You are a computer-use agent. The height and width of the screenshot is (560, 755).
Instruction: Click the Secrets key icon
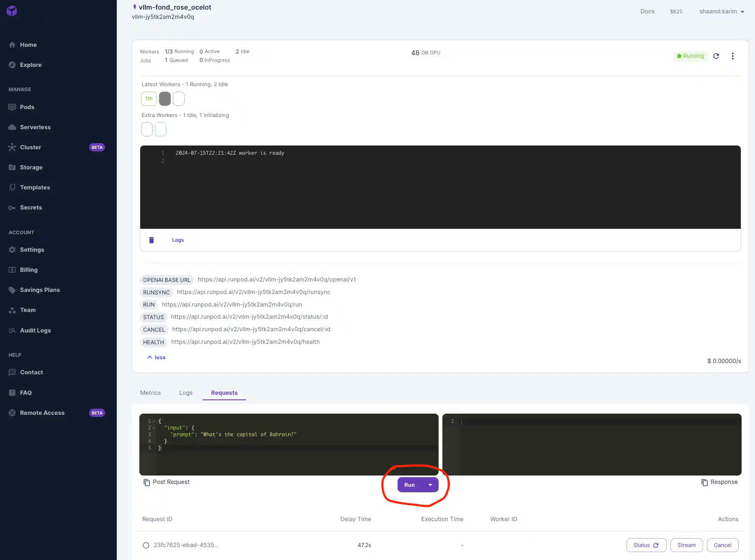tap(12, 207)
